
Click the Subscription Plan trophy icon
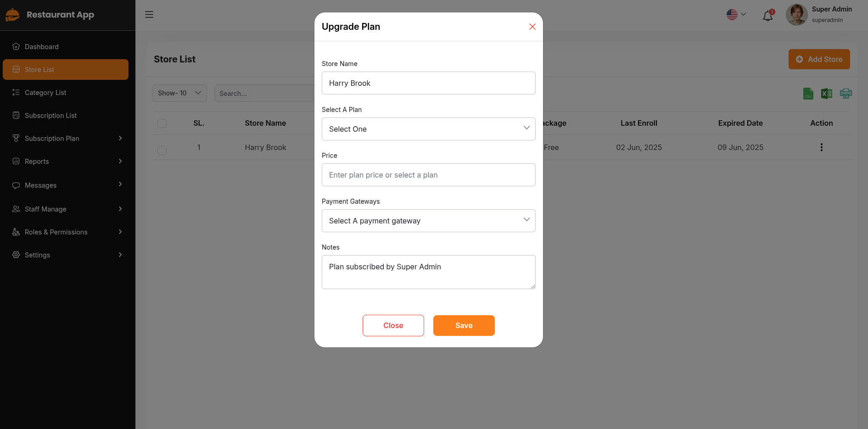pos(16,138)
